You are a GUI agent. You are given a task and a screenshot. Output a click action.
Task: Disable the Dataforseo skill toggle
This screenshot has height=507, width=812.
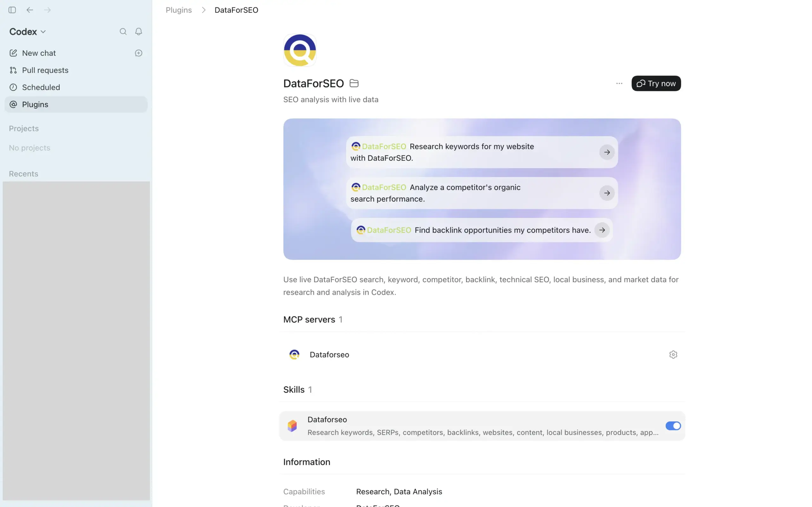coord(673,426)
